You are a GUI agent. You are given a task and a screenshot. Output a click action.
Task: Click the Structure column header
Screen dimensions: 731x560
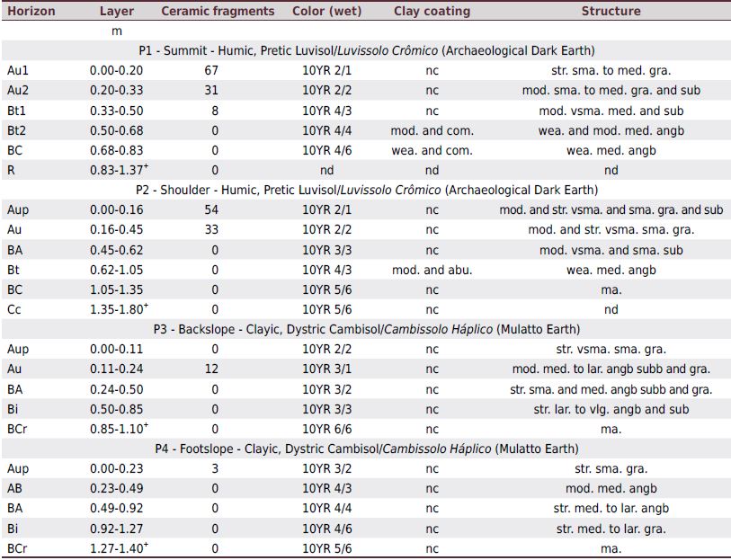[x=611, y=12]
